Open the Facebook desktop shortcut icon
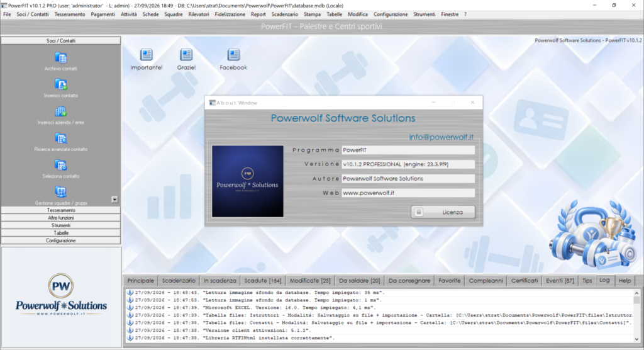This screenshot has height=350, width=644. [x=233, y=55]
